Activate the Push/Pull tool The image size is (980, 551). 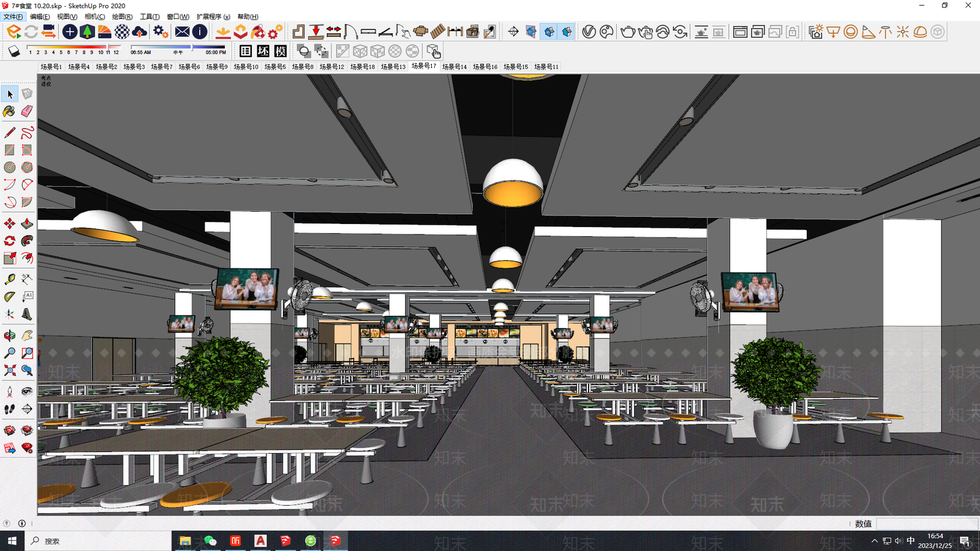(x=27, y=223)
